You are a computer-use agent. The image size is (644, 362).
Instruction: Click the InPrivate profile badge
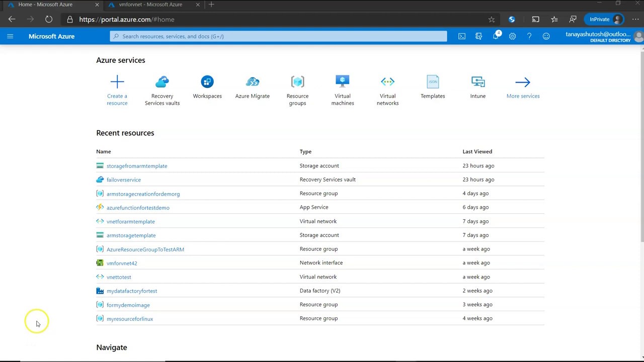point(605,19)
